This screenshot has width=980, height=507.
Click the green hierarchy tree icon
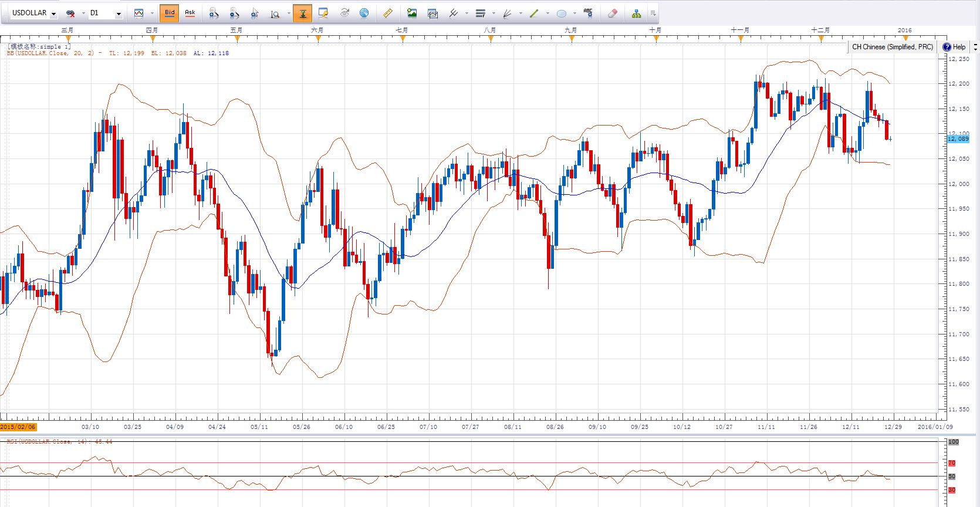636,13
